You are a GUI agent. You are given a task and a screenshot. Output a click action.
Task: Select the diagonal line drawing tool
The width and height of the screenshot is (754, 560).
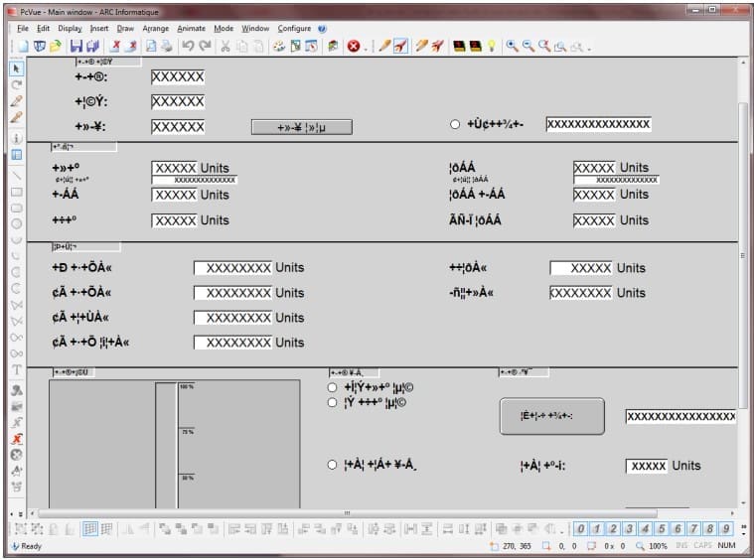pos(16,174)
